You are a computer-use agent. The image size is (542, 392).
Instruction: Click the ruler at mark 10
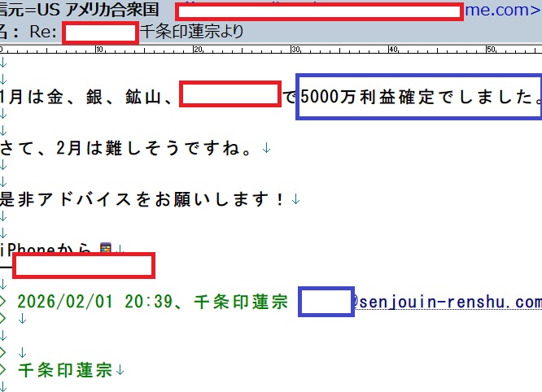(98, 50)
